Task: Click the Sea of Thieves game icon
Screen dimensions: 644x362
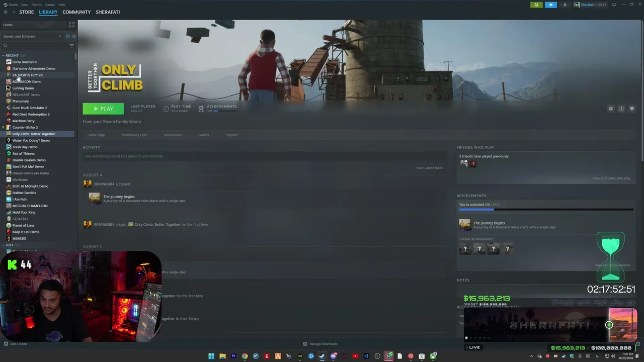Action: click(x=9, y=153)
